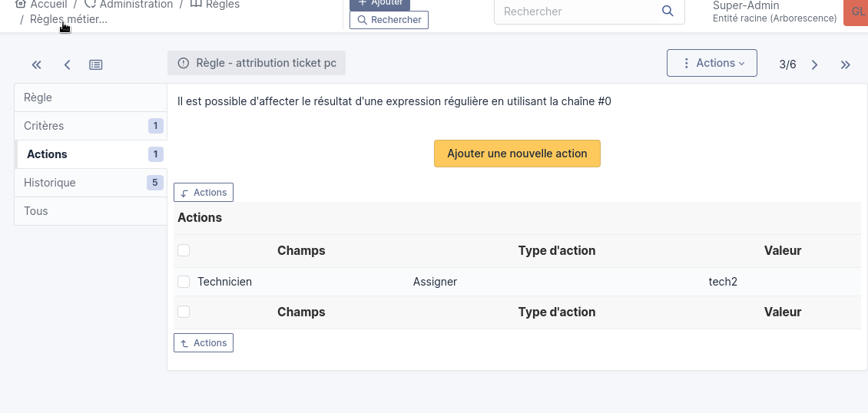Focus the Rechercher search input field
Viewport: 868px width, 413px height.
(576, 12)
